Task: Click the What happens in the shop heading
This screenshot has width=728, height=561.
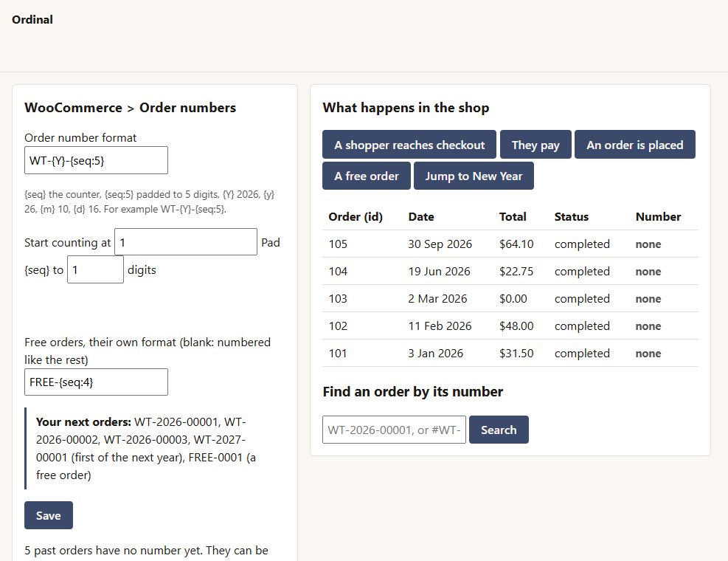Action: [406, 108]
